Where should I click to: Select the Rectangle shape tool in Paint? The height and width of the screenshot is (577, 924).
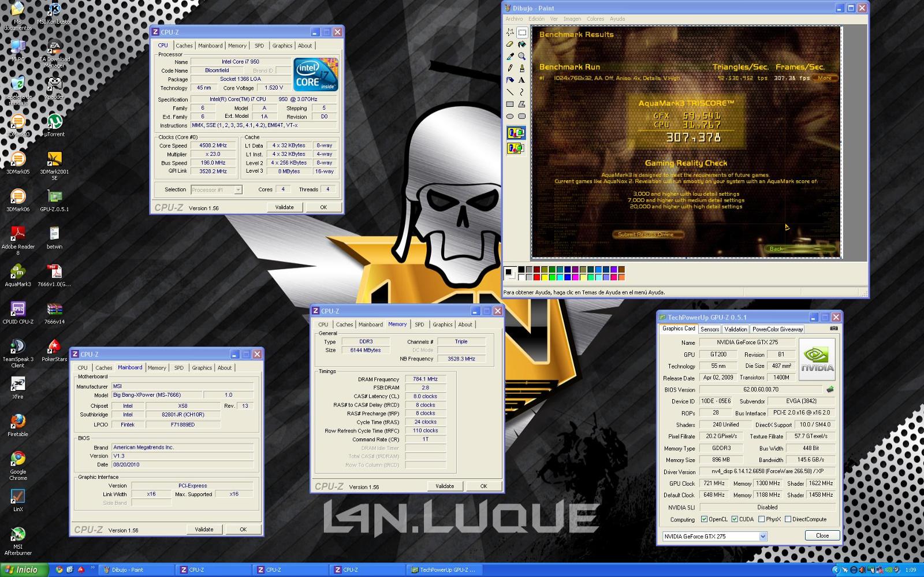[510, 104]
